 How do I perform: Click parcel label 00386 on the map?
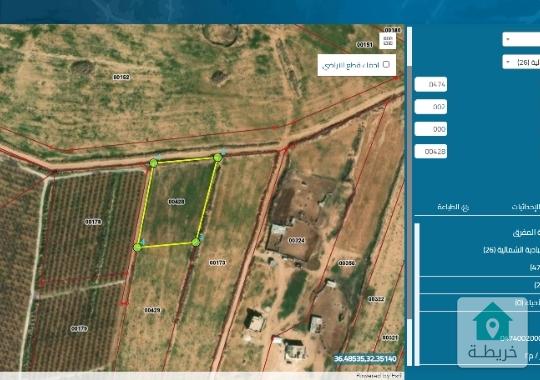[x=346, y=263]
